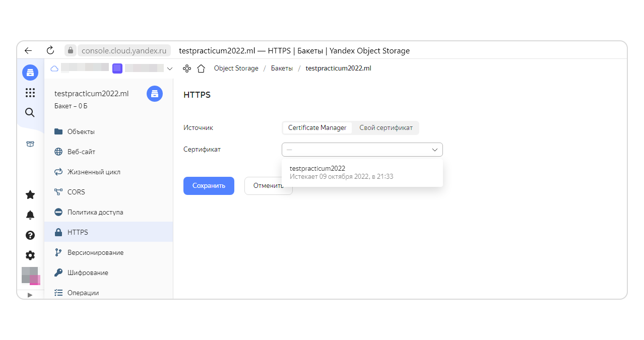Image resolution: width=644 pixels, height=340 pixels.
Task: Select Свой сертификат source option
Action: click(x=386, y=128)
